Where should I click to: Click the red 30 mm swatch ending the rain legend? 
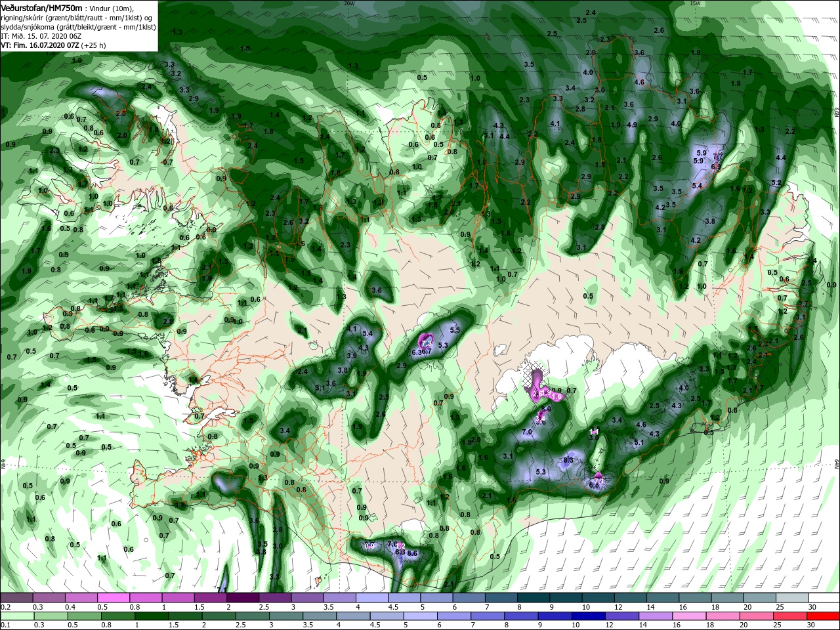pos(824,616)
